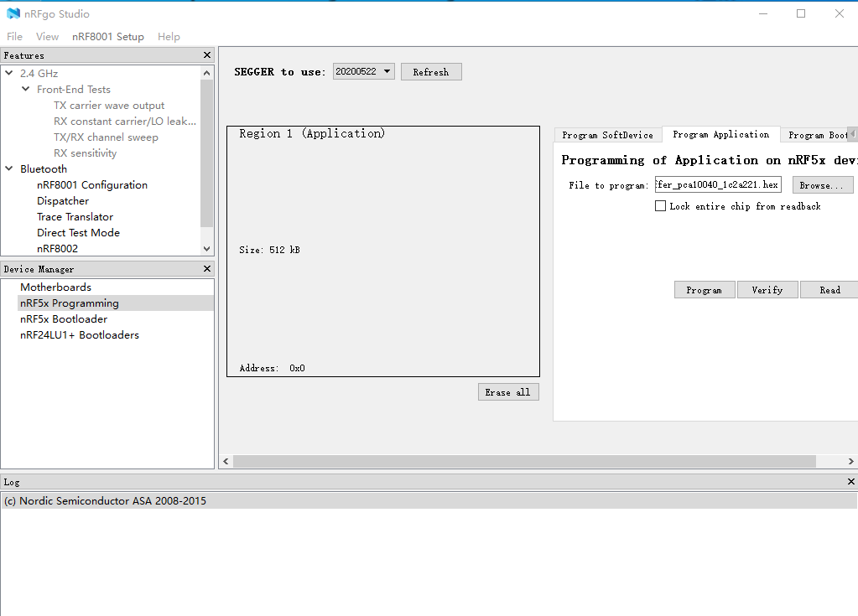Screen dimensions: 858x616
Task: Close the Features panel
Action: 207,55
